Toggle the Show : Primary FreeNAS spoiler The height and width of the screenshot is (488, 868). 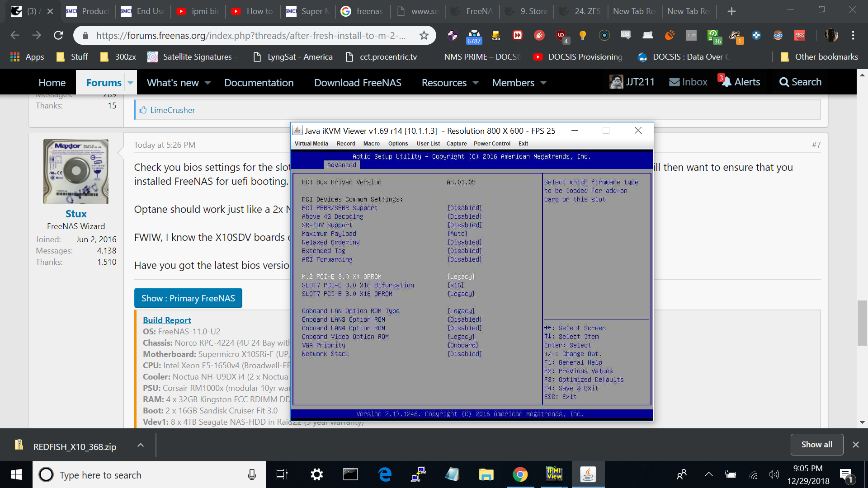188,298
